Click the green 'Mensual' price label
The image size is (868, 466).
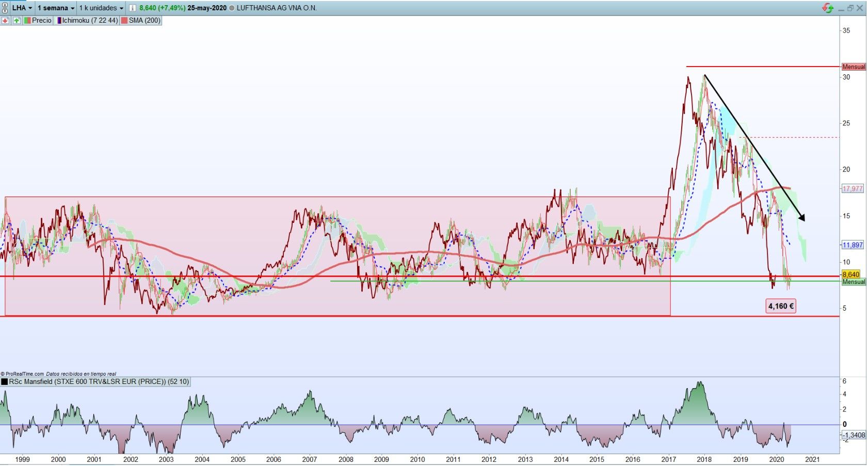(x=854, y=282)
